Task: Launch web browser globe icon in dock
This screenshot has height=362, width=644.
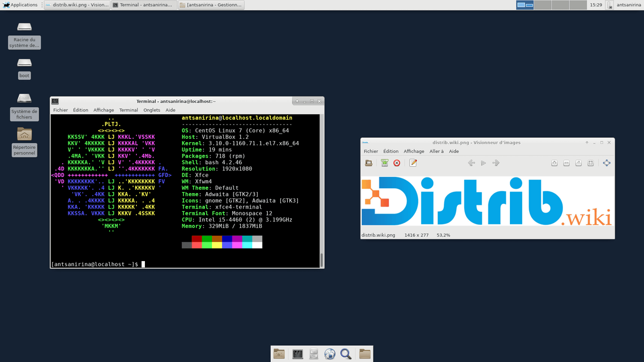Action: [330, 353]
